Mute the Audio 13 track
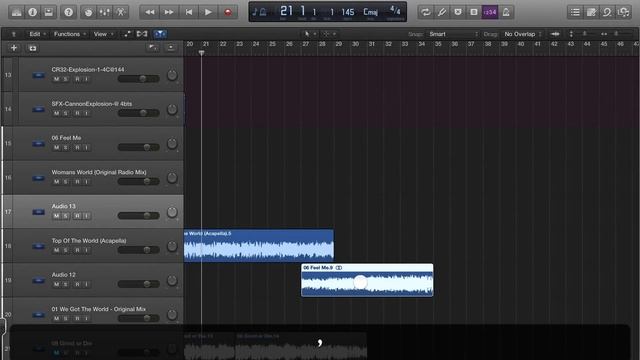Image resolution: width=640 pixels, height=360 pixels. click(56, 216)
